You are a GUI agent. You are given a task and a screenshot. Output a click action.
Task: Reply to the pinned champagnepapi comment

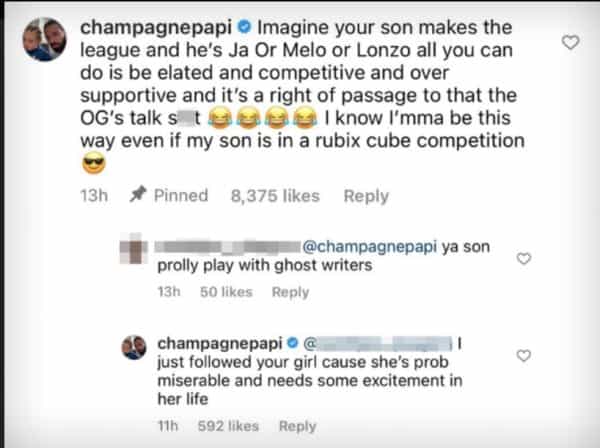pos(366,197)
